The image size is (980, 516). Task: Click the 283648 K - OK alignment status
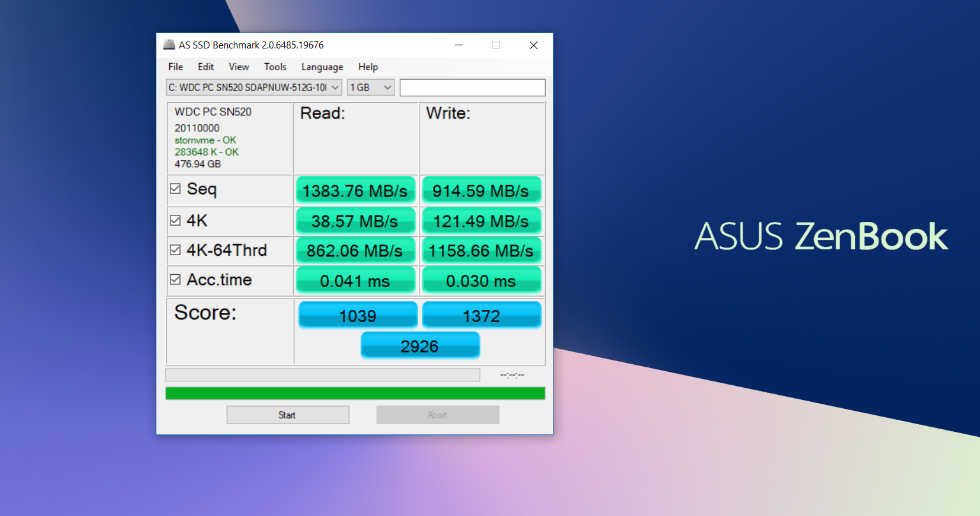coord(207,152)
